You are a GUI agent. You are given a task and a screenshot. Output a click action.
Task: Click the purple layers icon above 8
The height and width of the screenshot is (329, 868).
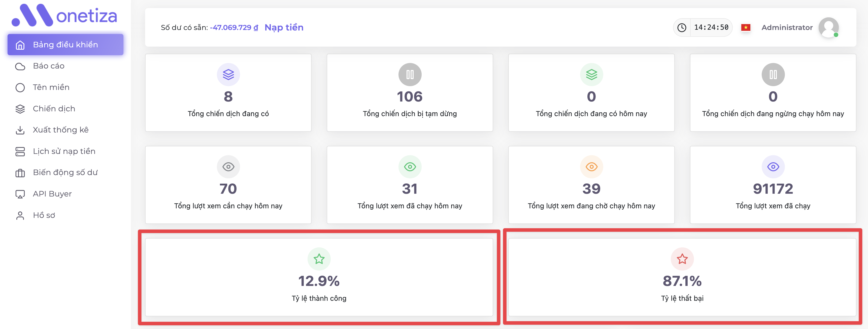[228, 75]
